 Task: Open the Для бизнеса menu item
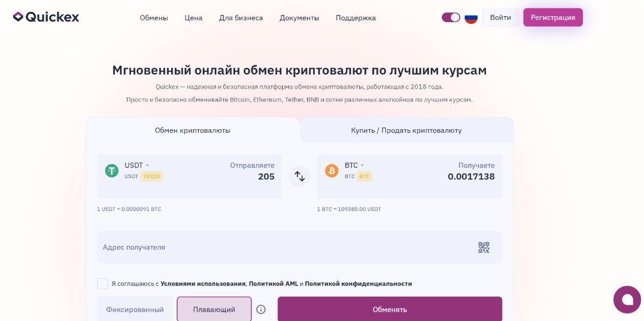coord(241,18)
